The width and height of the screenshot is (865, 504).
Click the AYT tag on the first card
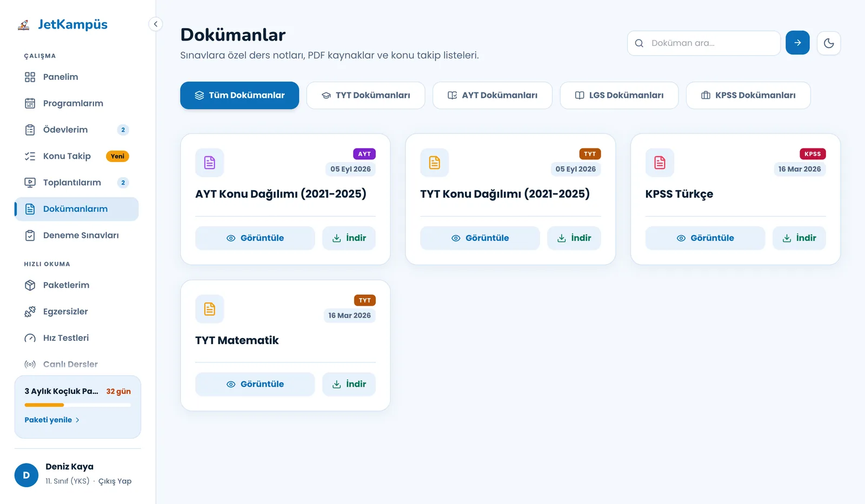click(364, 154)
